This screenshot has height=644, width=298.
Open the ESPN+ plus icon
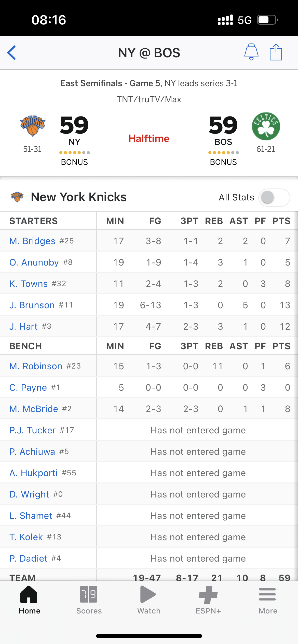208,595
